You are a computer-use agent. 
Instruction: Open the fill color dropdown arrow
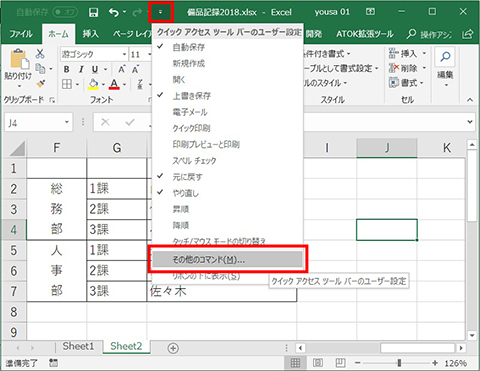[x=103, y=84]
